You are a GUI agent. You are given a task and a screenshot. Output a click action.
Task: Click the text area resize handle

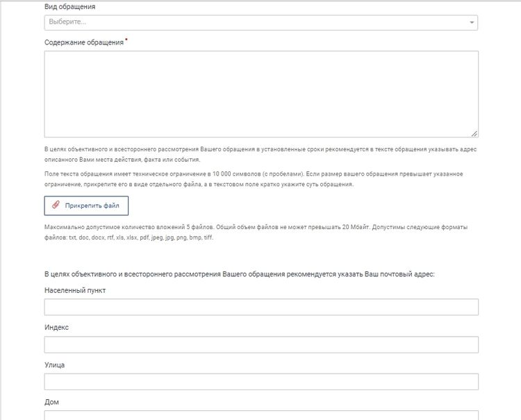pyautogui.click(x=474, y=133)
